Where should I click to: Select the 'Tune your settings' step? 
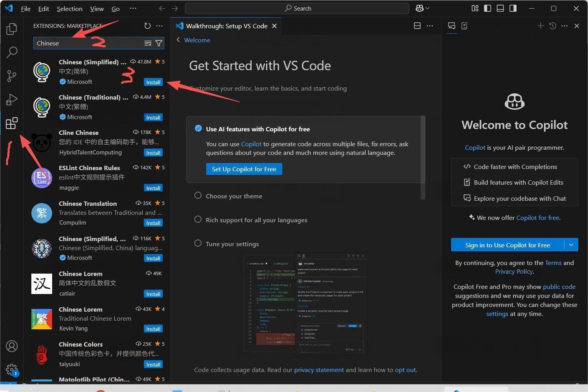click(x=232, y=244)
